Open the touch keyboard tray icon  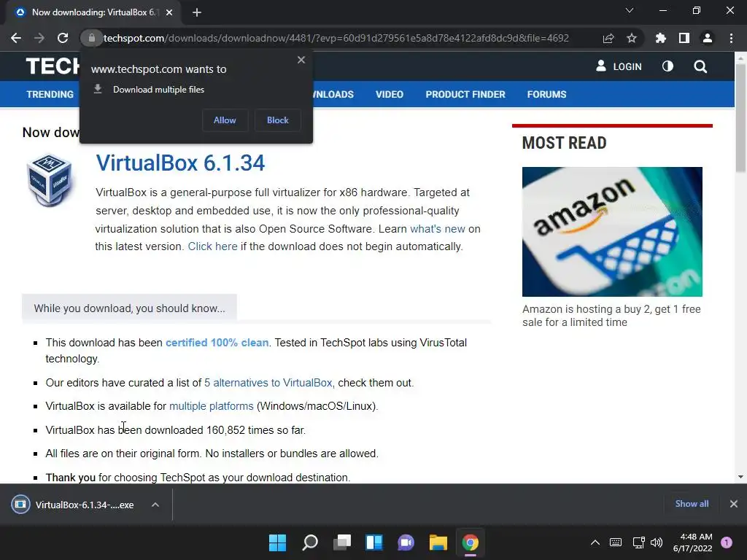coord(616,542)
